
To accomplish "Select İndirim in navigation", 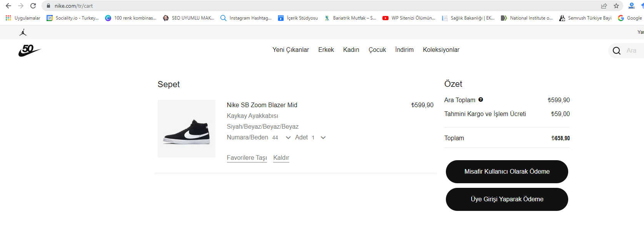I will 404,50.
